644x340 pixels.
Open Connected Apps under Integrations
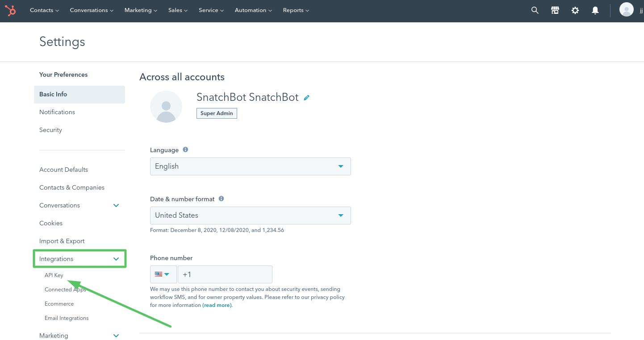[65, 290]
